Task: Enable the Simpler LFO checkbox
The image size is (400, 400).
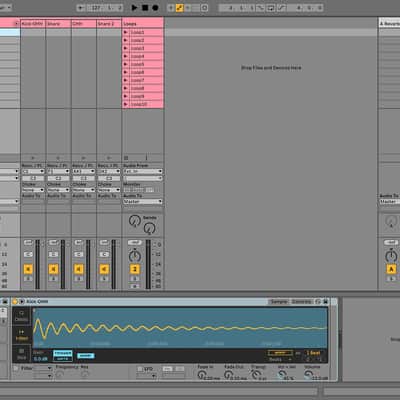Action: click(x=141, y=369)
